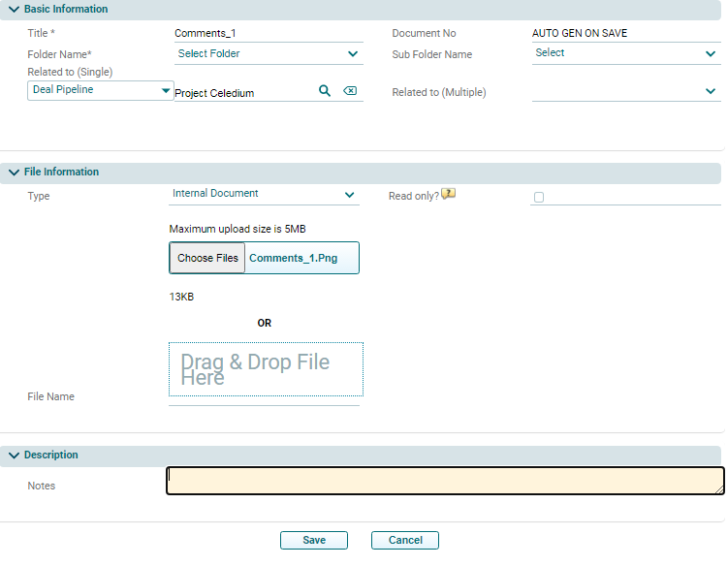Click the Title field containing Comments_1
Image resolution: width=728 pixels, height=566 pixels.
click(268, 33)
